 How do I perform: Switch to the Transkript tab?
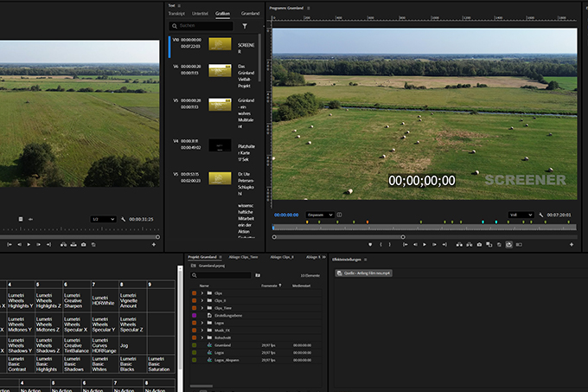click(x=176, y=14)
